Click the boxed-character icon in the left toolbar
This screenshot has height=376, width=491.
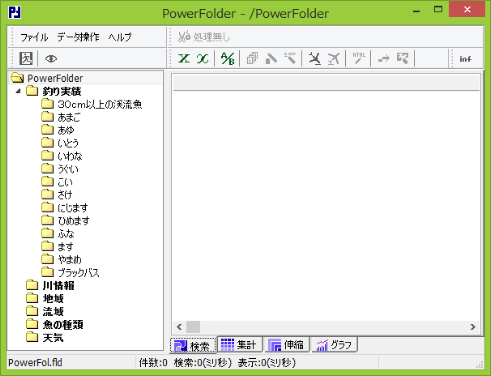coord(26,59)
